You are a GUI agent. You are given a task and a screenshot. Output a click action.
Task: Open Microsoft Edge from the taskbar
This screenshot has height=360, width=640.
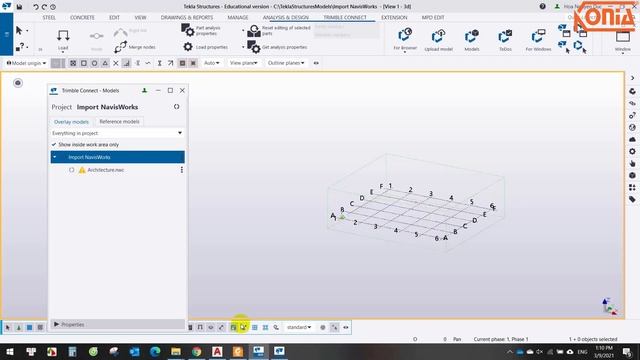coord(155,351)
